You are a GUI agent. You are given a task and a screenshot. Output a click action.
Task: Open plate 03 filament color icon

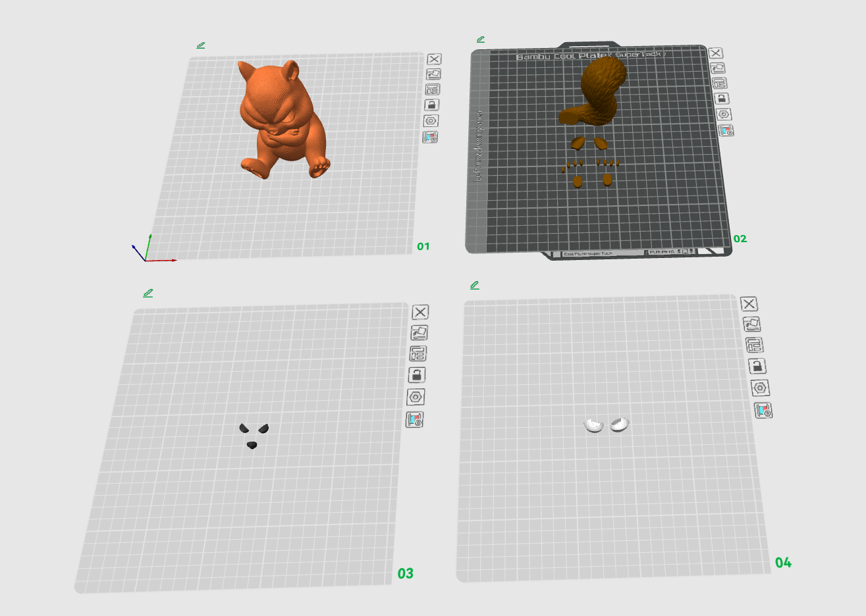point(415,419)
